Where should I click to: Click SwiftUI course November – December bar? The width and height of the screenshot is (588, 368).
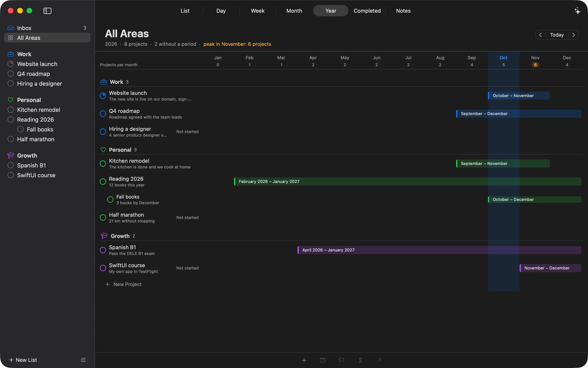[550, 268]
